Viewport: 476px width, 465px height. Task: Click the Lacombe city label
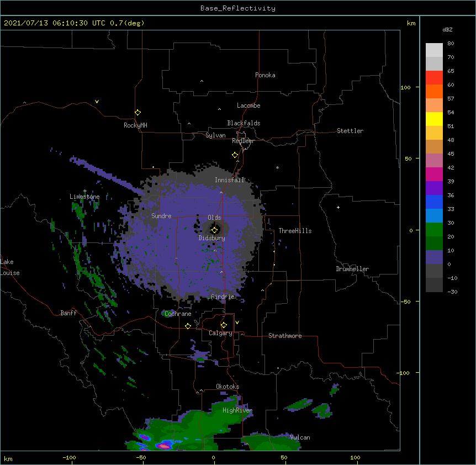point(248,105)
